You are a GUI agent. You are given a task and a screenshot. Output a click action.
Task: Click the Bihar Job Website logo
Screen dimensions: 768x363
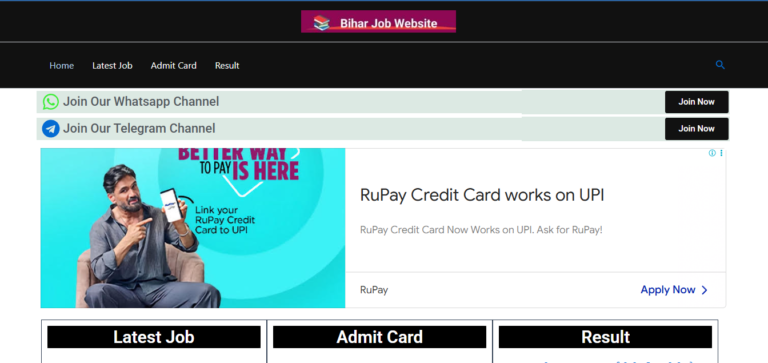[378, 22]
